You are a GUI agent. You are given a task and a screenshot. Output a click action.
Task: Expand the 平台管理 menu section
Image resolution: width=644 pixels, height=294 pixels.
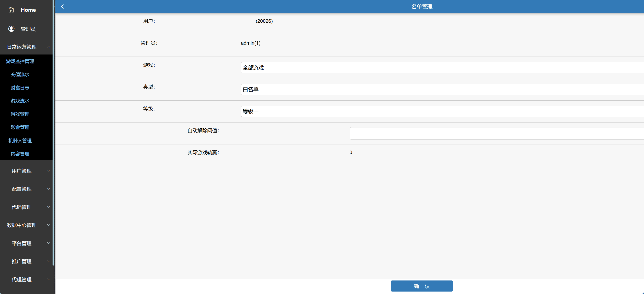22,243
